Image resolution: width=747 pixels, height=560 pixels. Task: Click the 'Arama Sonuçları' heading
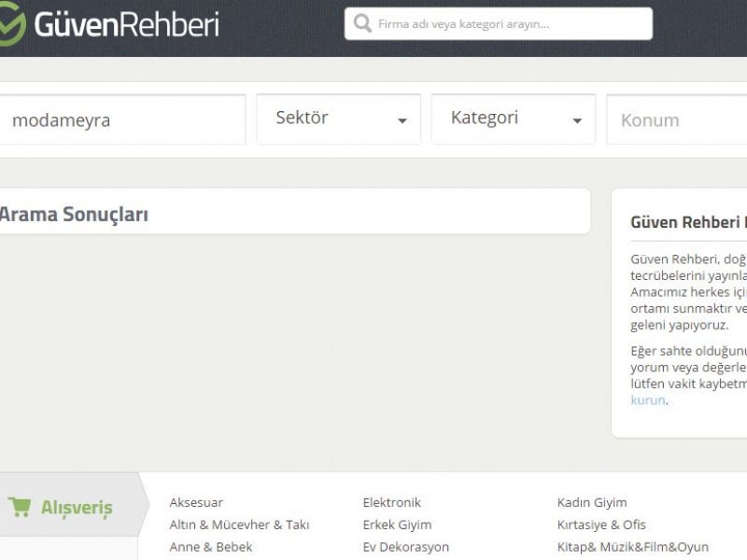pos(74,215)
